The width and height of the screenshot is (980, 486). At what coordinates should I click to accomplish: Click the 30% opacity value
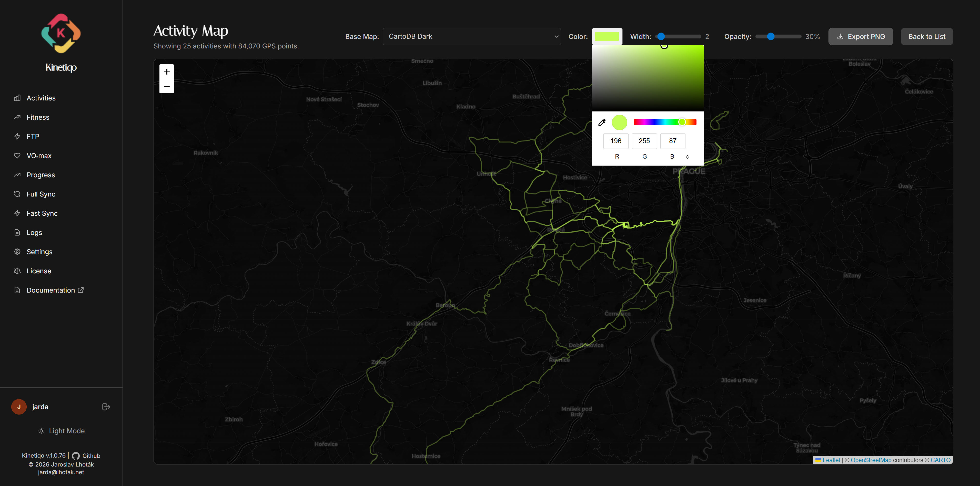[x=812, y=36]
